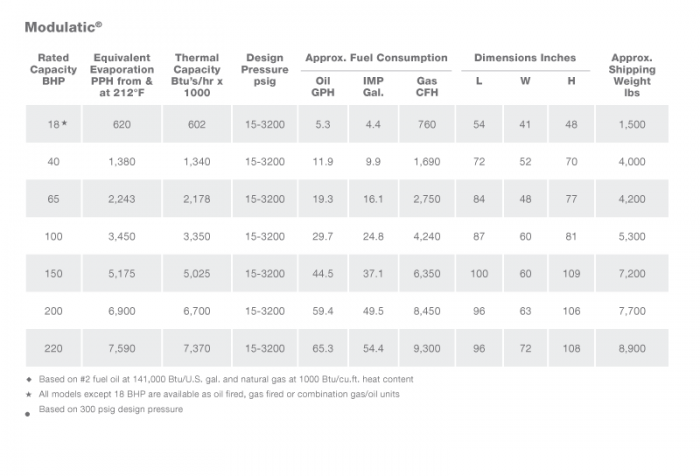Select the Approx. Fuel Consumption group header

(376, 58)
